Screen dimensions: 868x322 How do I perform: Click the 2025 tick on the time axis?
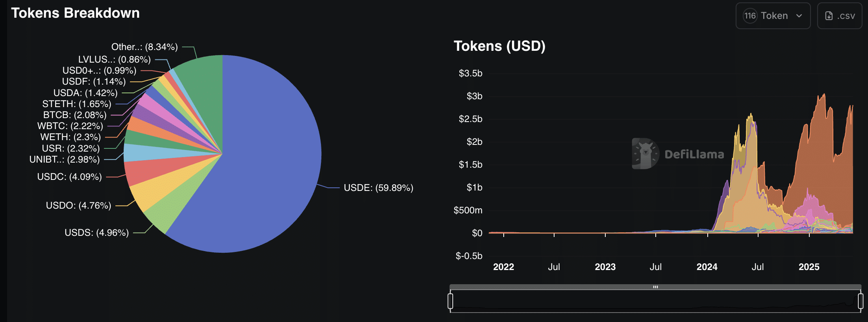pyautogui.click(x=809, y=267)
